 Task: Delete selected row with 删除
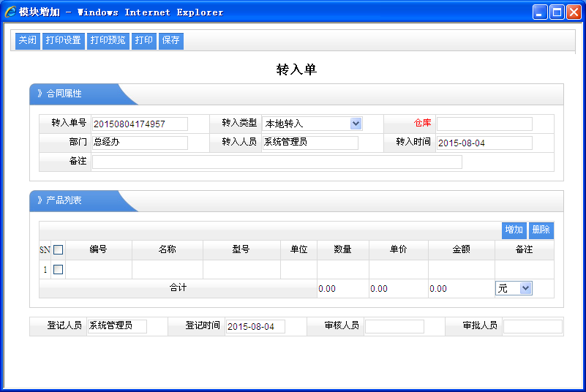[x=541, y=230]
